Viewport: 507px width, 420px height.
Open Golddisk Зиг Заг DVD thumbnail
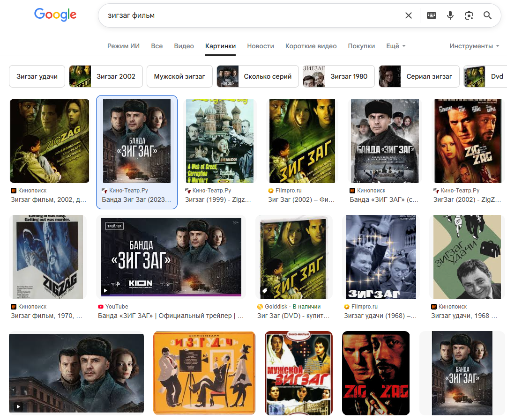coord(294,257)
